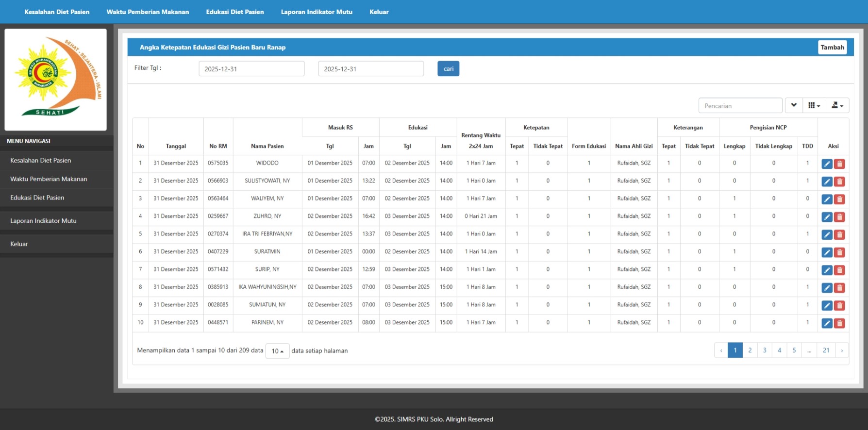Viewport: 868px width, 430px height.
Task: Delete the SURATMIN row
Action: click(839, 252)
